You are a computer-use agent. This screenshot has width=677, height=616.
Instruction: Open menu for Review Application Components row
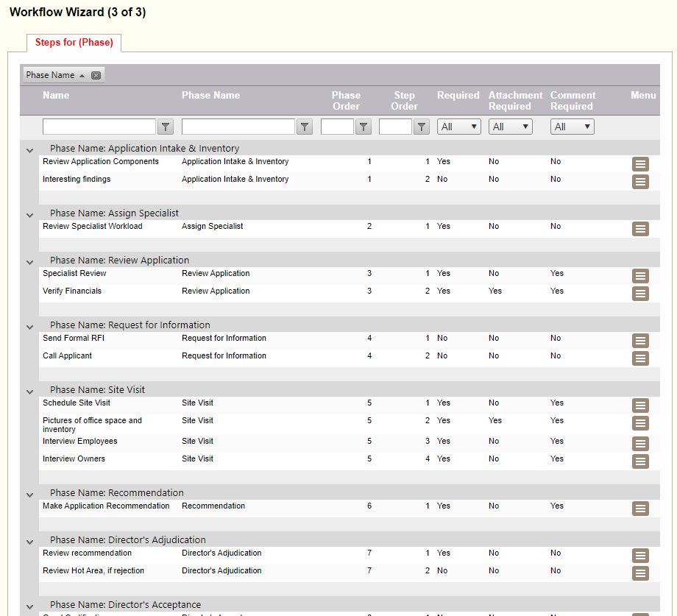(640, 164)
